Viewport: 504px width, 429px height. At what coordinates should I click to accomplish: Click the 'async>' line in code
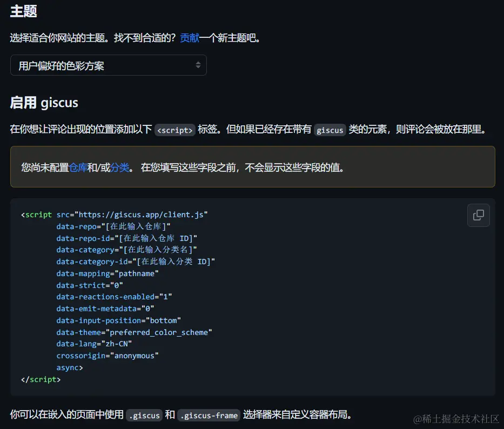tap(70, 367)
